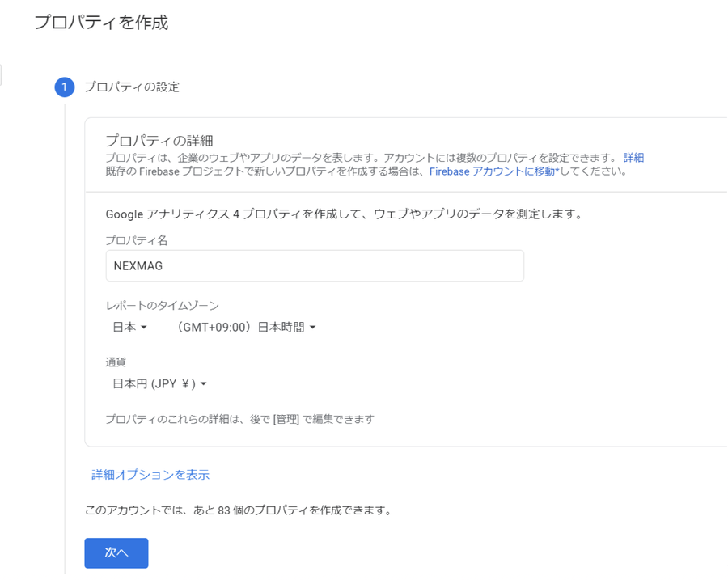The height and width of the screenshot is (580, 728).
Task: Expand the (GMT+09:00) 日本時間 timezone dropdown
Action: click(x=246, y=328)
